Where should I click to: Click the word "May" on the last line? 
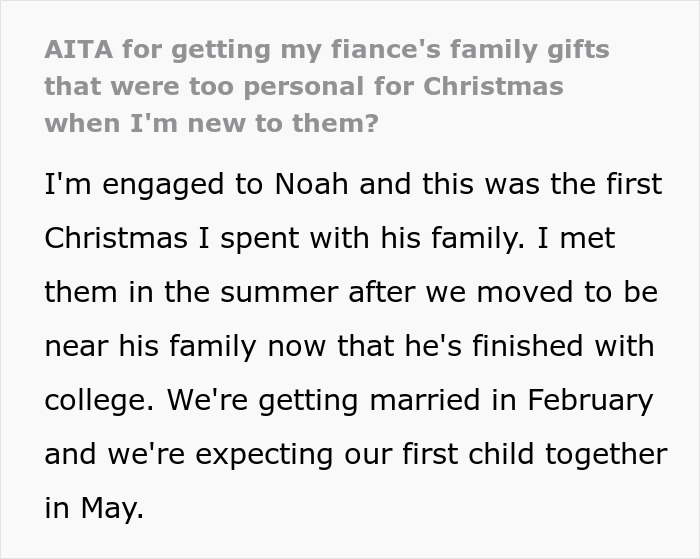tap(109, 508)
